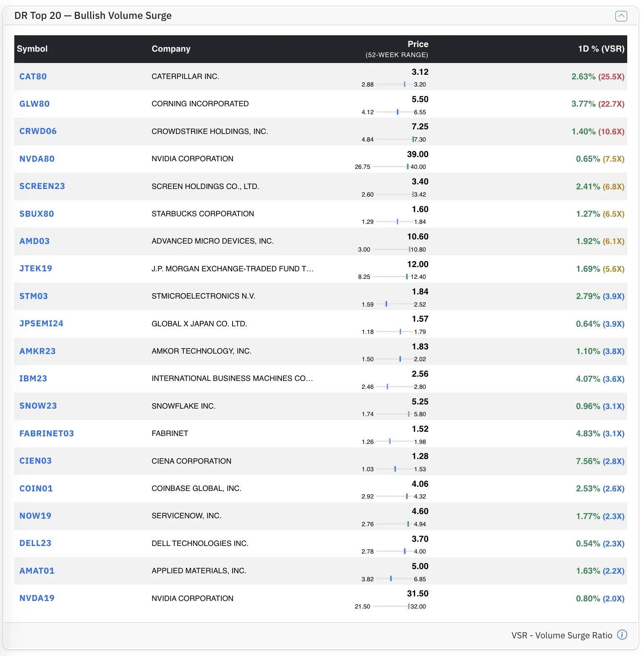Select DELL TECHNOLOGIES INC. company name
644x656 pixels.
(x=200, y=543)
